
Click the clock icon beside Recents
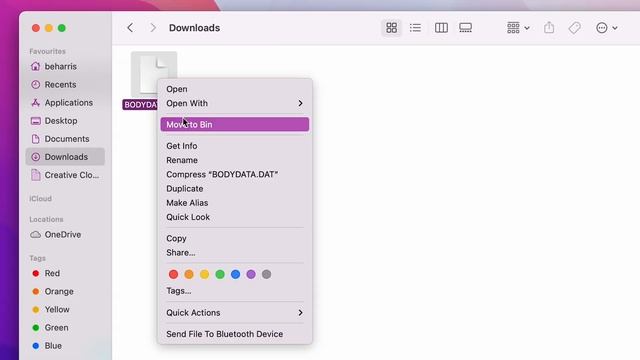36,84
